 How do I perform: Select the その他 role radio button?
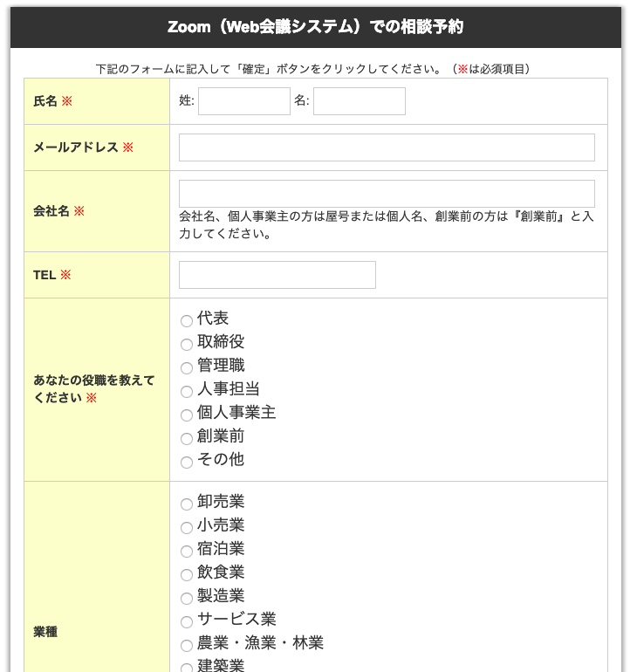(x=187, y=462)
